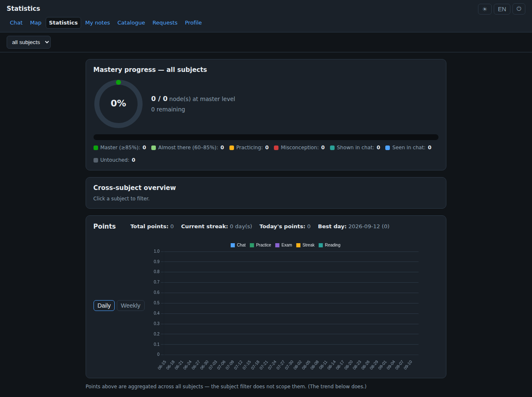Click the gray Untouched legend swatch
Viewport: 532px width, 397px height.
click(x=96, y=160)
